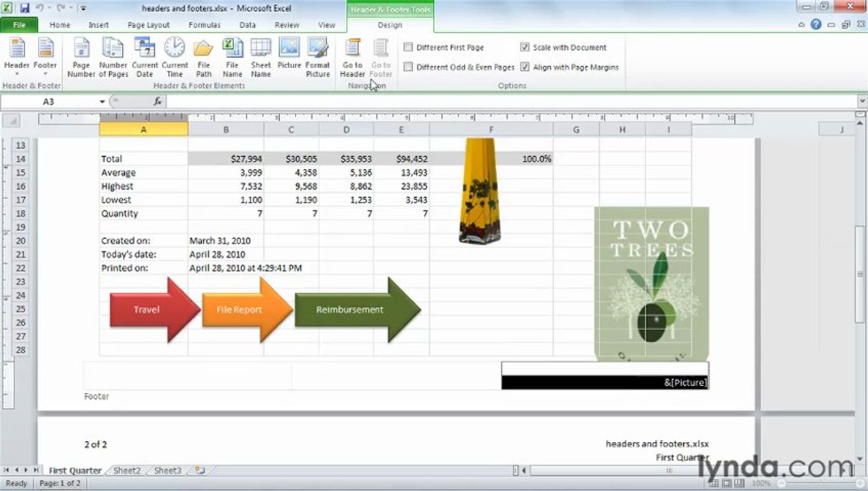This screenshot has width=868, height=491.
Task: Switch to the Data tab
Action: tap(248, 25)
